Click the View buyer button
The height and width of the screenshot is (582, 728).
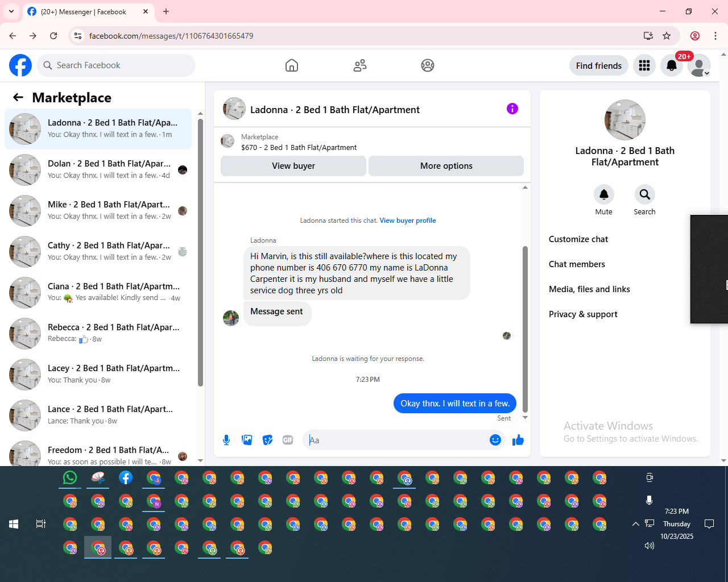tap(293, 166)
